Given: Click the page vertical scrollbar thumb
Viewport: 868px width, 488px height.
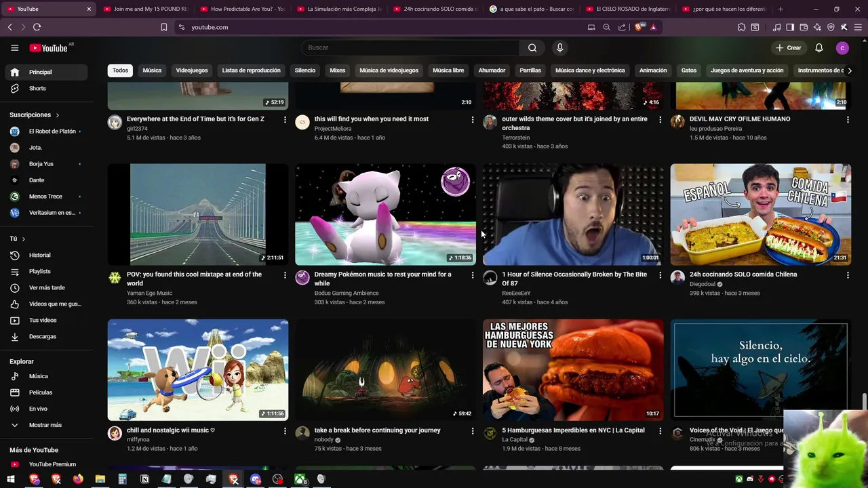Looking at the screenshot, I should pyautogui.click(x=865, y=401).
